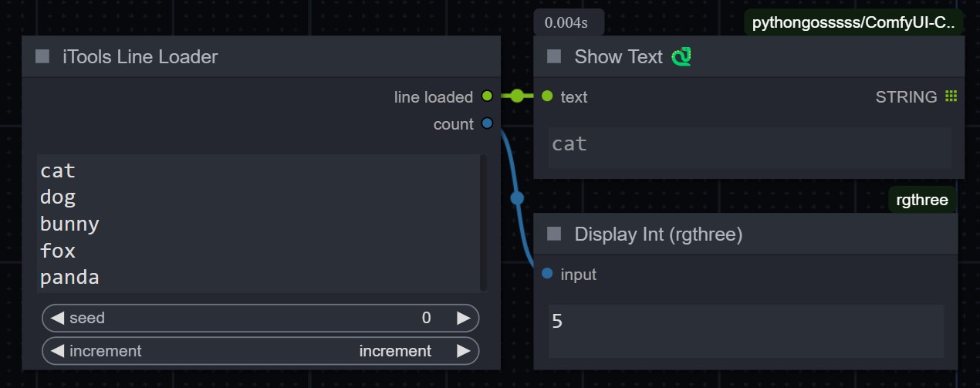
Task: Select next increment mode with right arrow
Action: pos(463,351)
